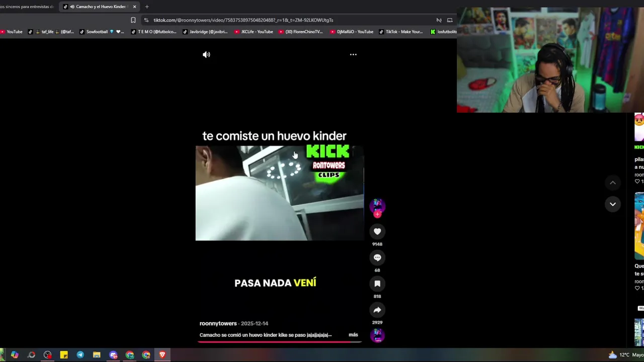Open site settings icon left of URL
Screen dimensions: 644x362
tap(146, 20)
